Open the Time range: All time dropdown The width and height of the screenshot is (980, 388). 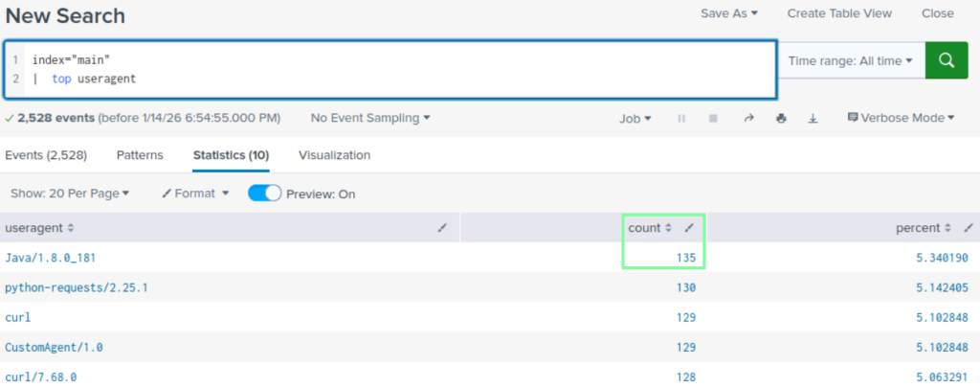pos(850,60)
